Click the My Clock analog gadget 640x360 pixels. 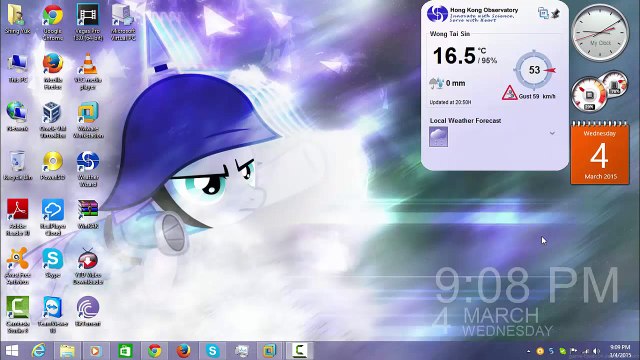(x=600, y=33)
